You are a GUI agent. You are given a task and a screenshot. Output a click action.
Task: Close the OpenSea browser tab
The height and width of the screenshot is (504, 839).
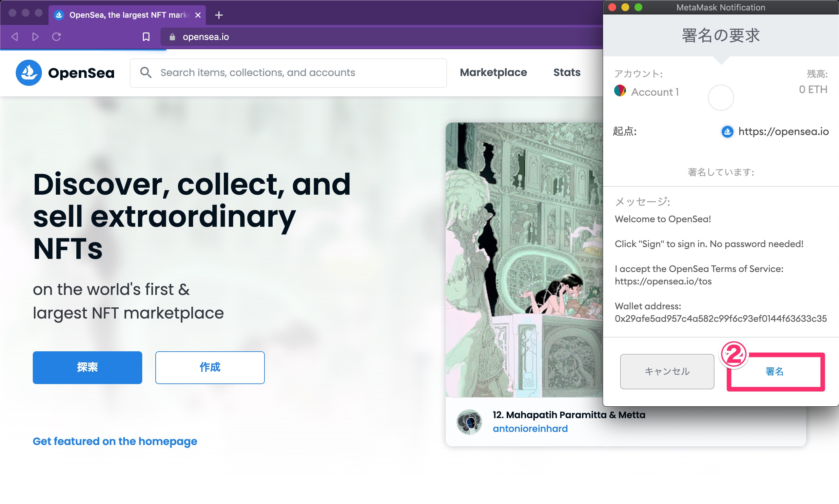pyautogui.click(x=198, y=15)
